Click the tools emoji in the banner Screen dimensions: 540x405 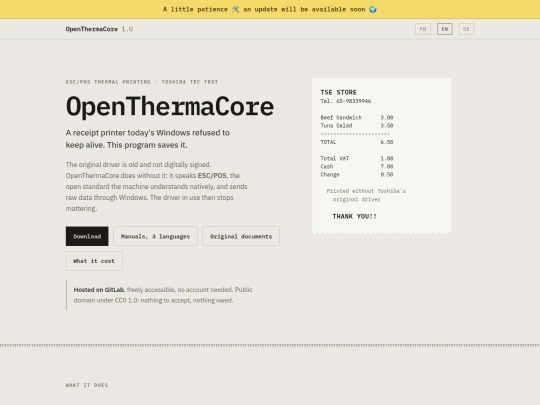tap(236, 9)
